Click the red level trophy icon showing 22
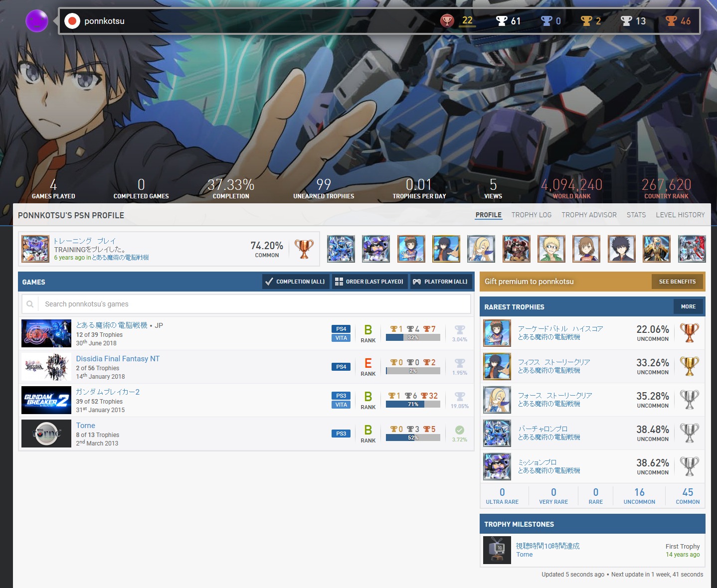The height and width of the screenshot is (588, 717). click(447, 21)
